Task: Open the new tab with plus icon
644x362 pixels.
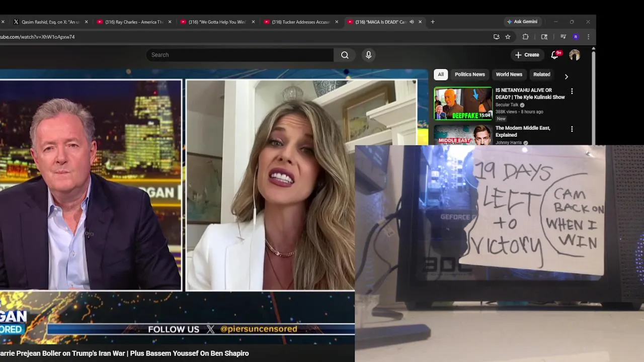Action: [x=433, y=22]
